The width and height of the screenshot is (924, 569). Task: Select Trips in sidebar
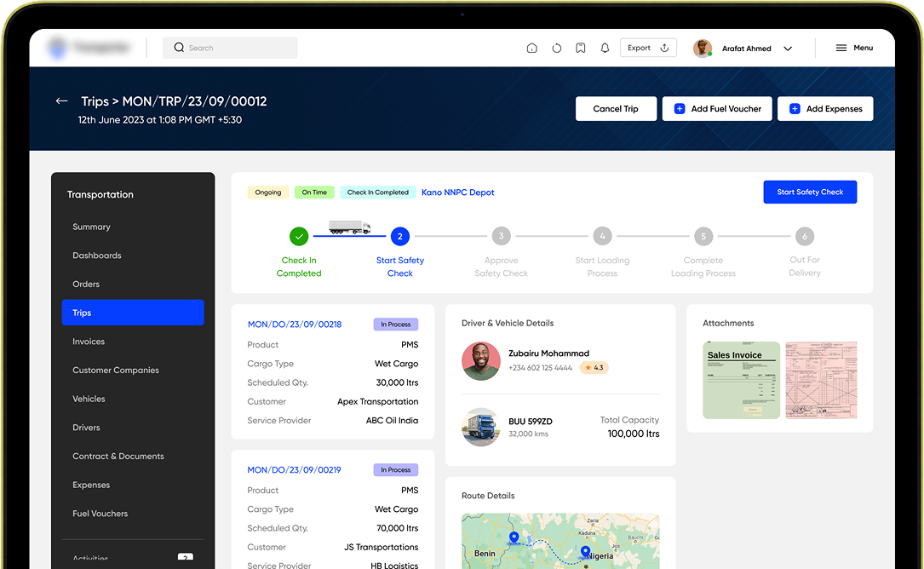133,313
